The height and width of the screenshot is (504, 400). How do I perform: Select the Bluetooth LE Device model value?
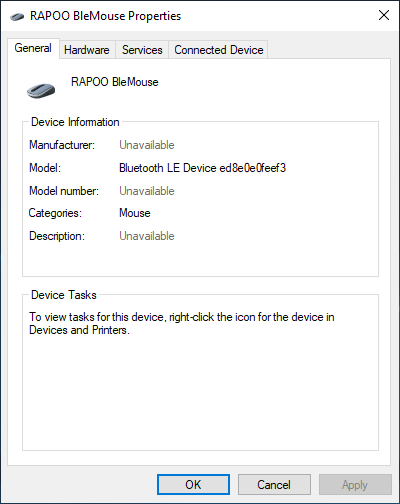[202, 168]
